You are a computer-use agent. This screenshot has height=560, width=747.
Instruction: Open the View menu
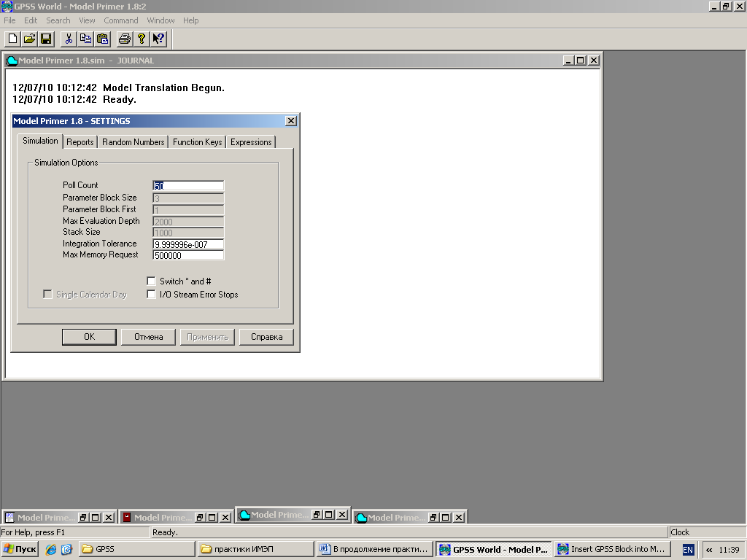(x=87, y=20)
